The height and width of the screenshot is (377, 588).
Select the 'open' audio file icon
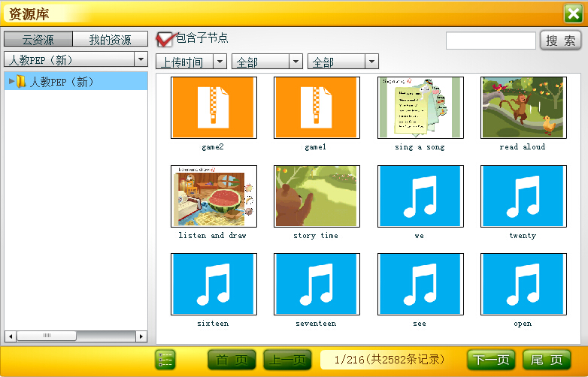[523, 284]
